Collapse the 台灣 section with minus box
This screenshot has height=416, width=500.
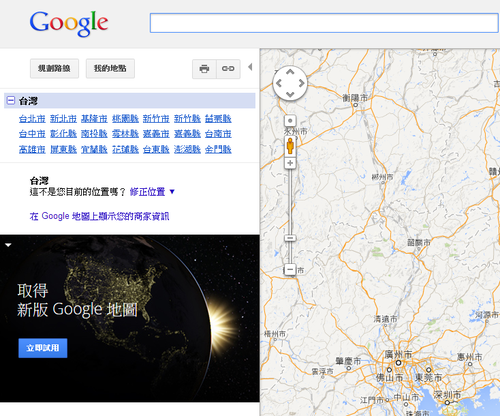coord(11,100)
